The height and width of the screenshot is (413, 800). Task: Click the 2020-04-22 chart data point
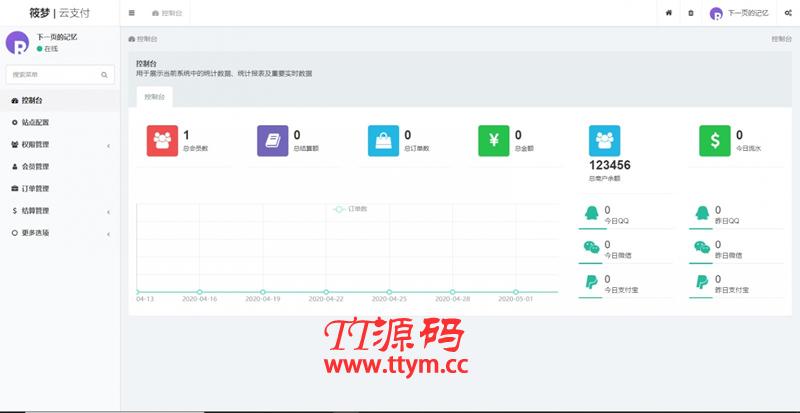point(326,292)
